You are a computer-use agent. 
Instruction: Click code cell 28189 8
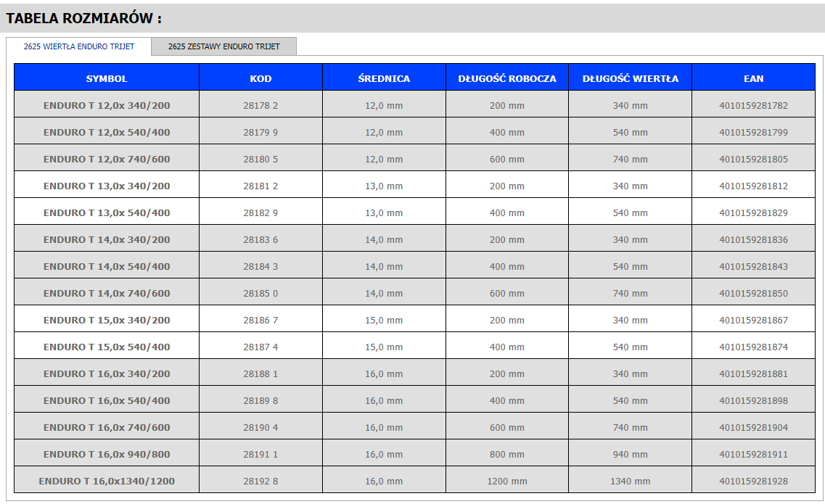[260, 400]
